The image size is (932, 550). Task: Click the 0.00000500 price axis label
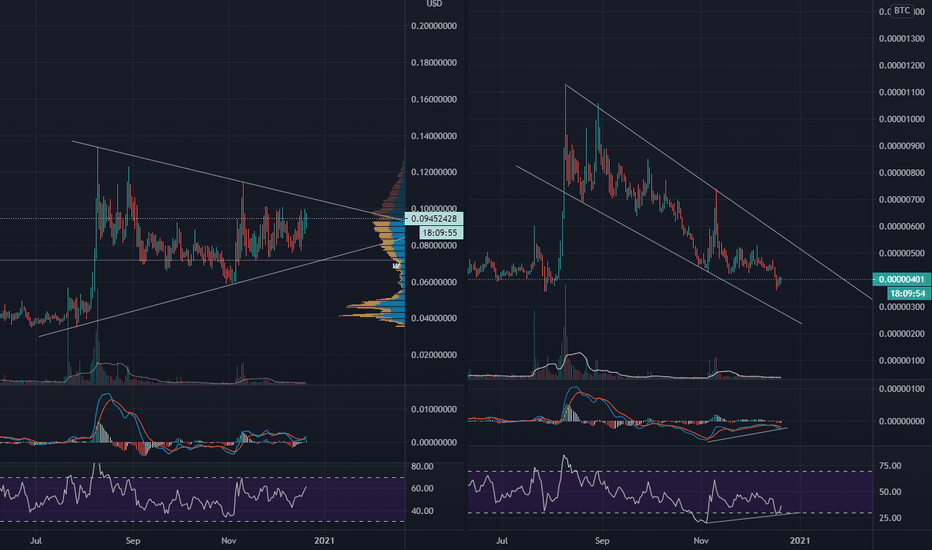[x=902, y=253]
